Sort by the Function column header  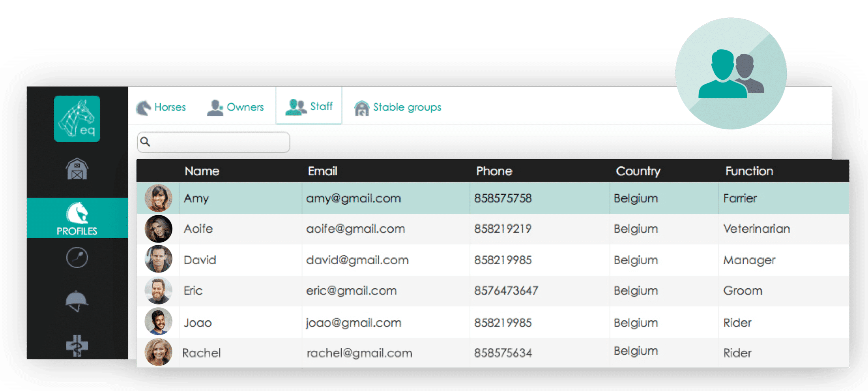(749, 171)
